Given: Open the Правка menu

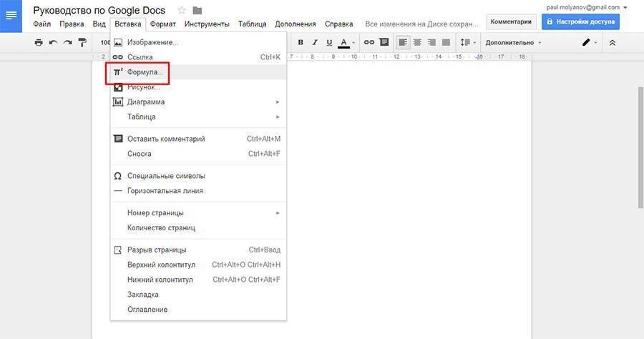Looking at the screenshot, I should [72, 24].
